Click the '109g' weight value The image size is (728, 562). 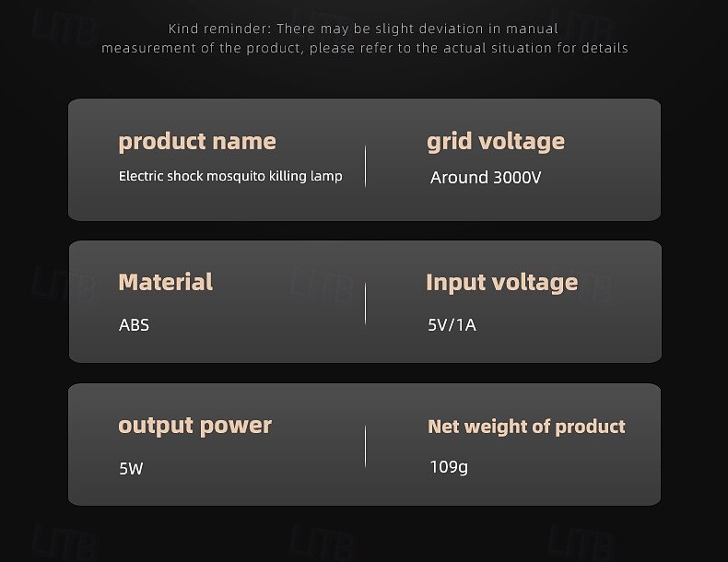click(449, 467)
